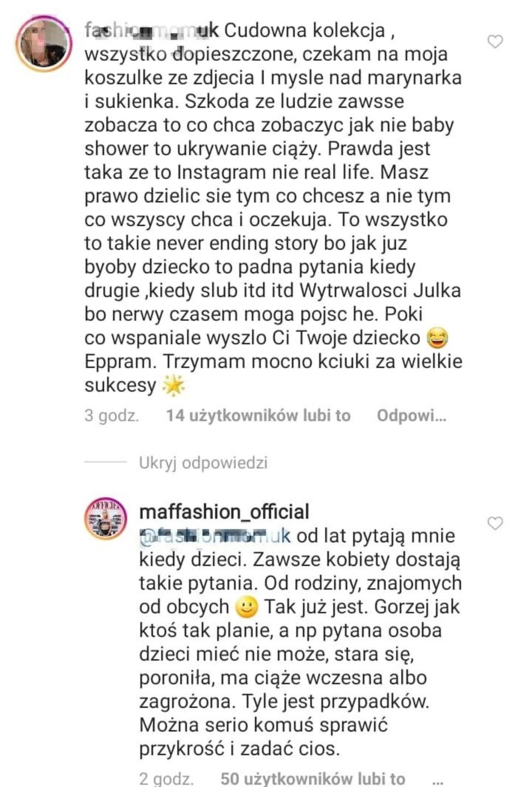Viewport: 532px width, 787px height.
Task: Open the blurred @mention in the reply
Action: click(x=215, y=535)
